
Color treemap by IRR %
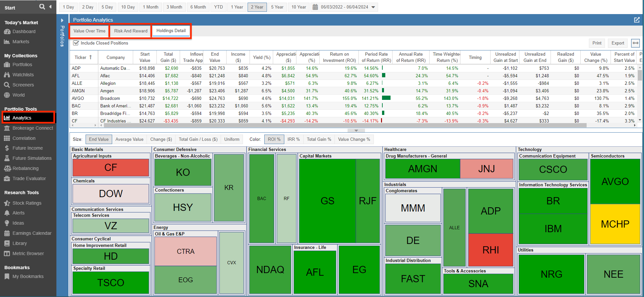[x=294, y=139]
